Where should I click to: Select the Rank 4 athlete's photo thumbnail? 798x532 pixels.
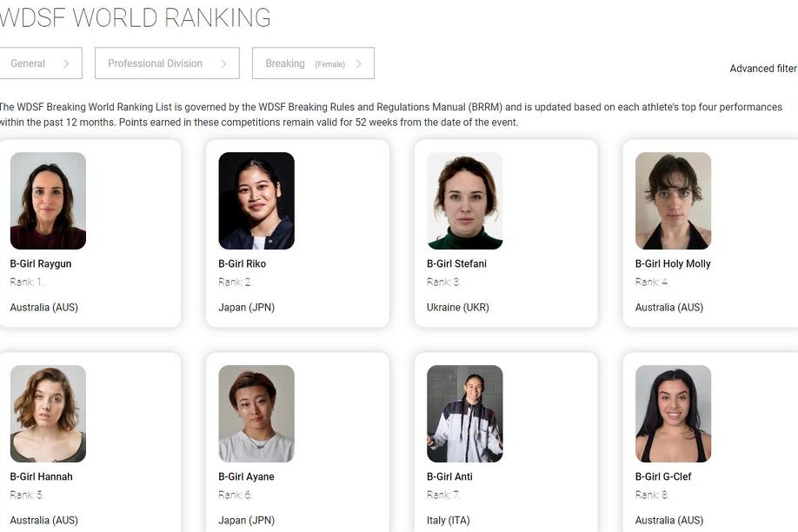(x=674, y=201)
